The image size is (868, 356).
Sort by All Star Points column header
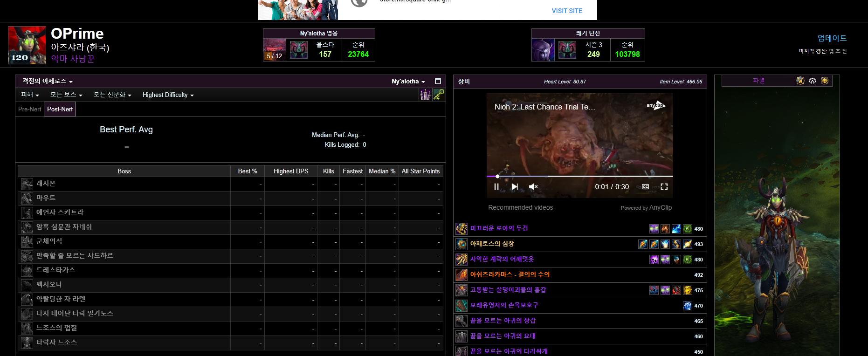tap(421, 171)
